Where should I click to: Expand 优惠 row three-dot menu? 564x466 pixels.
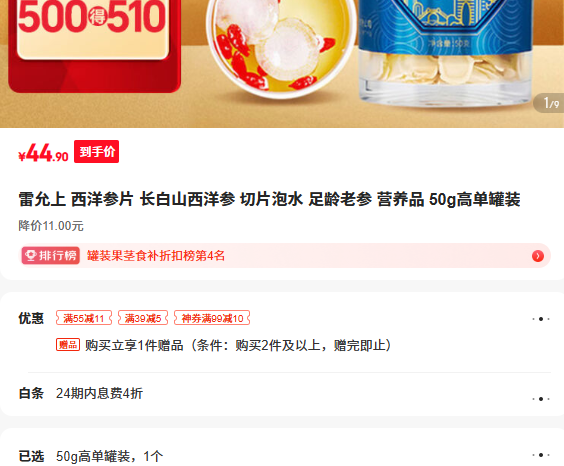pos(541,319)
